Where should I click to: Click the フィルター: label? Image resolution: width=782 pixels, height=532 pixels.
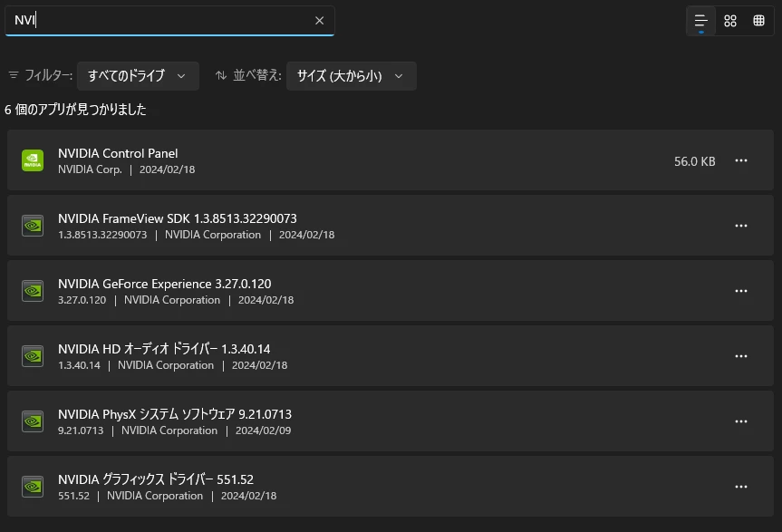click(48, 75)
